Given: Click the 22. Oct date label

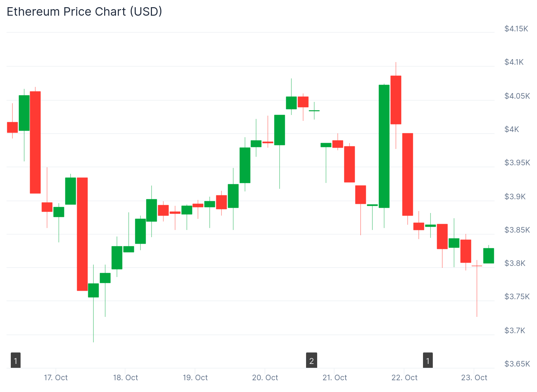Looking at the screenshot, I should 404,378.
